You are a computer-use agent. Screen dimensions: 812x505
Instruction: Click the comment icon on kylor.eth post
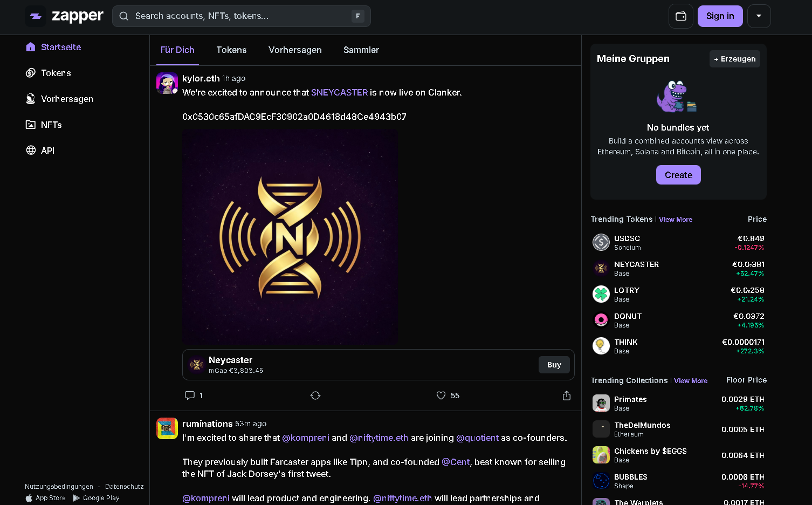(190, 395)
